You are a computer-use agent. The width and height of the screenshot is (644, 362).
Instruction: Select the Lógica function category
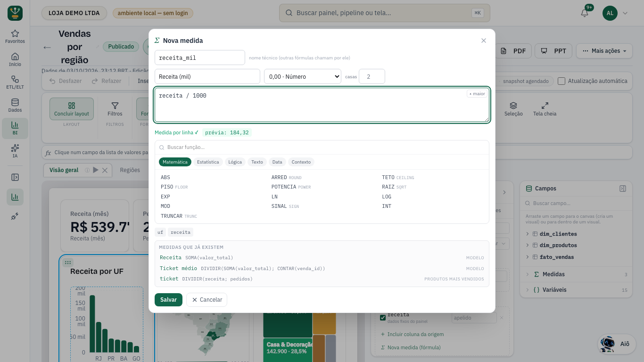click(235, 162)
